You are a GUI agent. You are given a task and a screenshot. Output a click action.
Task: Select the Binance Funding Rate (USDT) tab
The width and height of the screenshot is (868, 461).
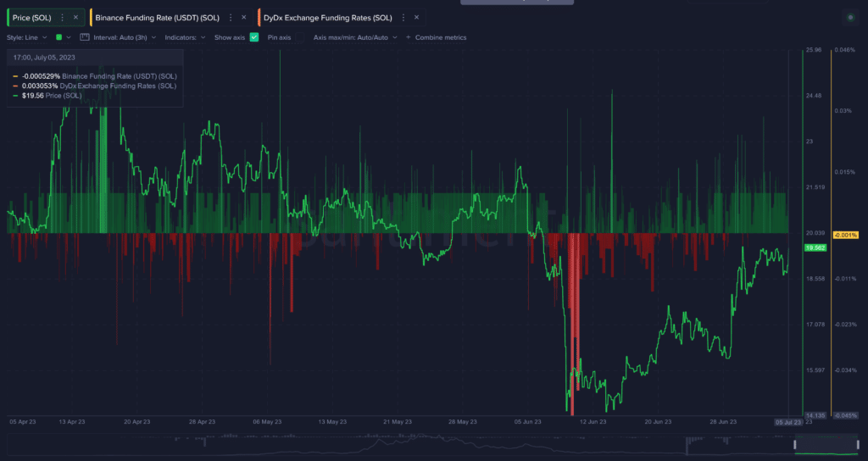157,17
